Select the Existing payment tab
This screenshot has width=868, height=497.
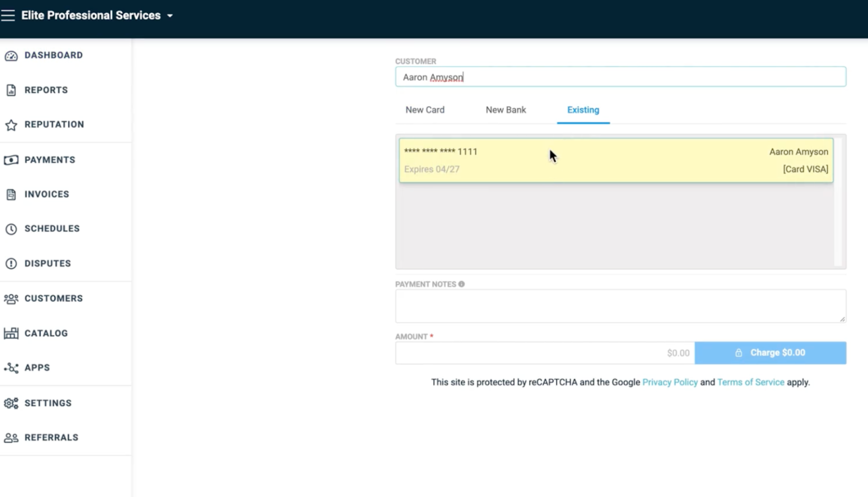[583, 110]
